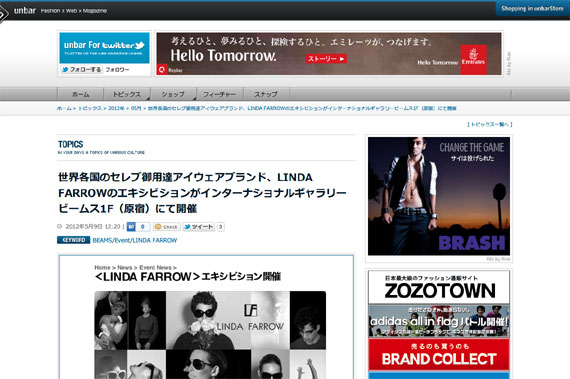Click the LINDA FARROW keyword link
The width and height of the screenshot is (570, 379).
(x=154, y=240)
